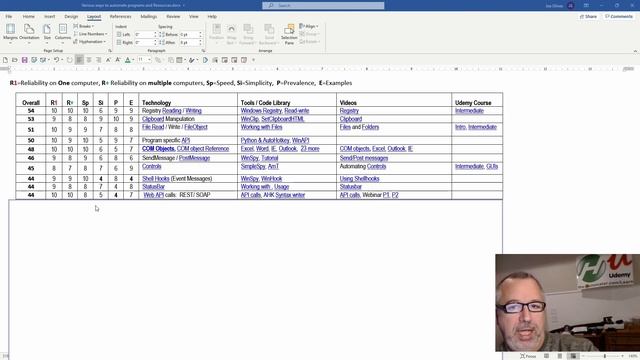Screen dimensions: 640x360
Task: Align text right in quick toolbar
Action: tap(98, 60)
